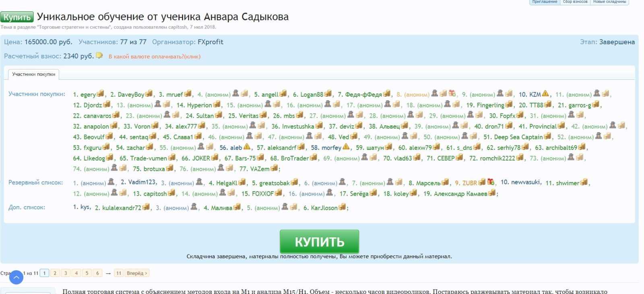The image size is (644, 294).
Task: Open the Приглашение tab at top
Action: tap(545, 2)
